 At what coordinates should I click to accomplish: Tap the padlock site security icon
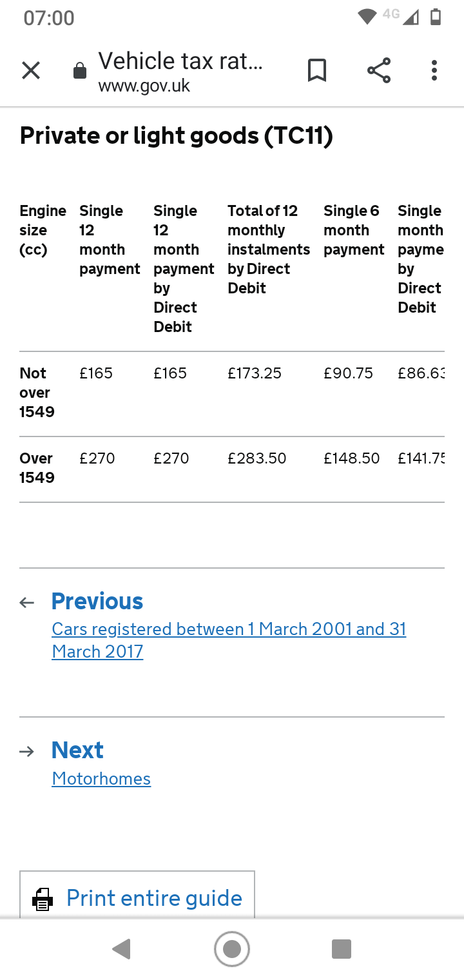(x=80, y=71)
